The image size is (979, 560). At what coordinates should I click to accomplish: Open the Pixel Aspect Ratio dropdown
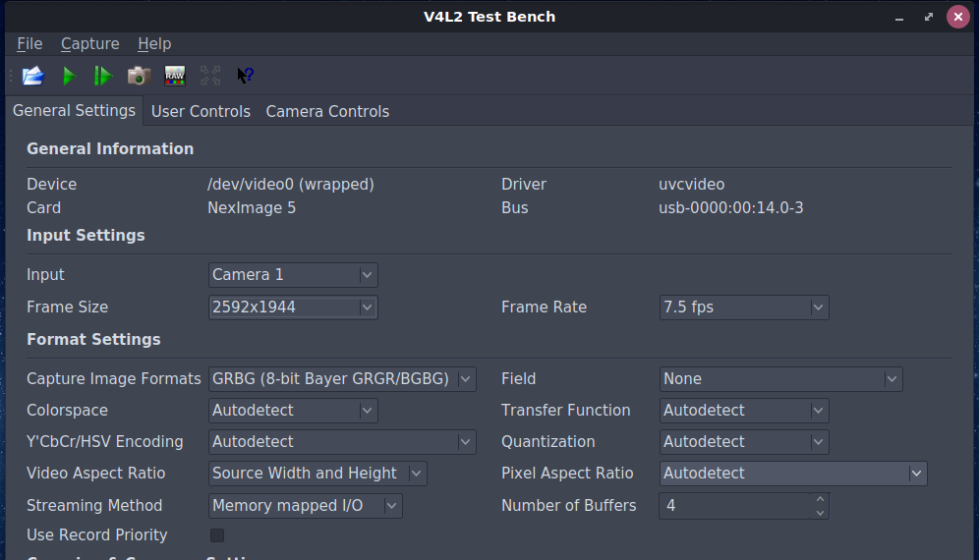click(793, 474)
